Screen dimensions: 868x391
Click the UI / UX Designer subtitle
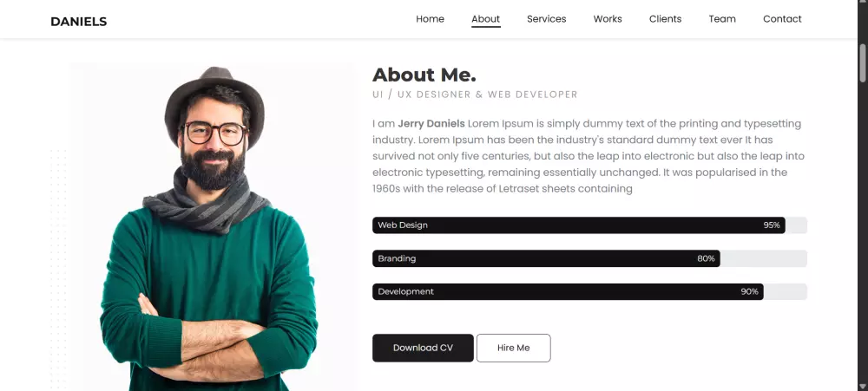(475, 94)
